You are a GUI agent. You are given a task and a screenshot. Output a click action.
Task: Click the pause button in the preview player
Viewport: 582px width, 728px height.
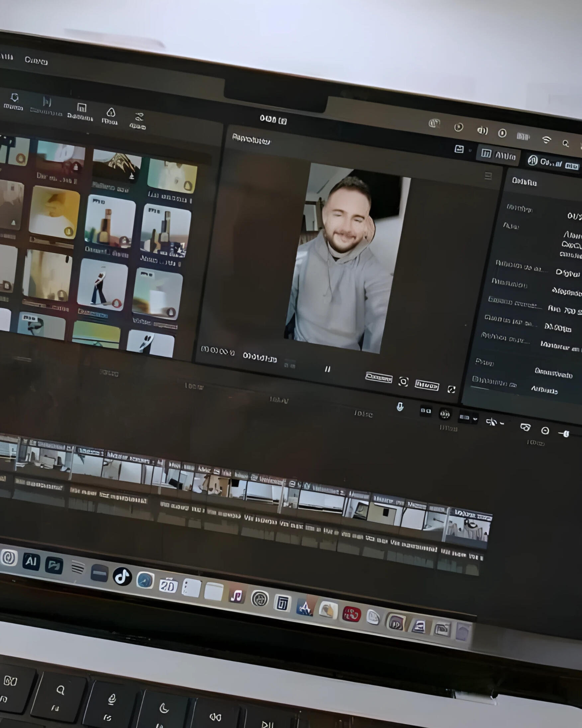(327, 369)
